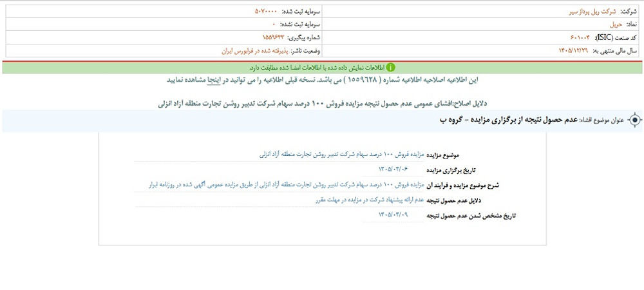Click the target icon beside disclosure title
644x290 pixels.
tap(635, 121)
